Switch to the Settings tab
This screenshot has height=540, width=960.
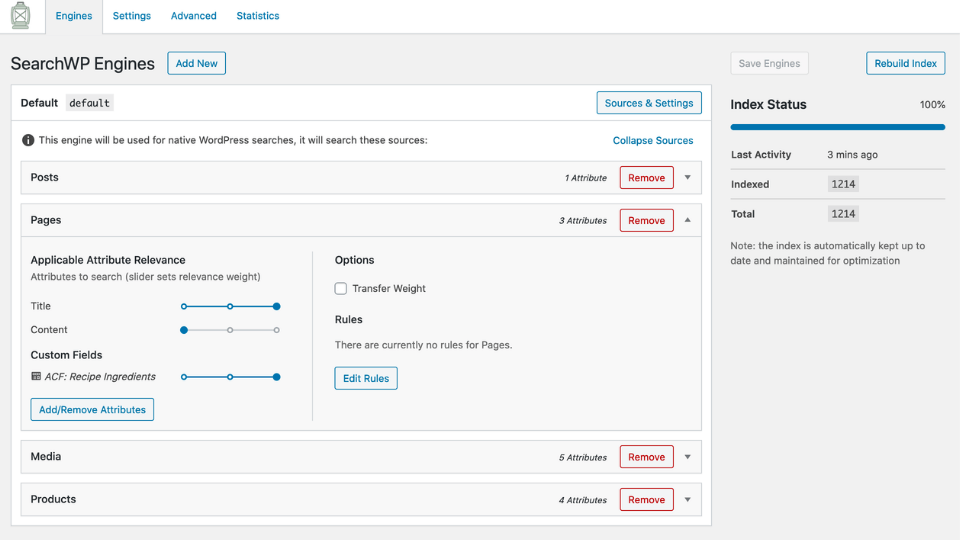132,16
